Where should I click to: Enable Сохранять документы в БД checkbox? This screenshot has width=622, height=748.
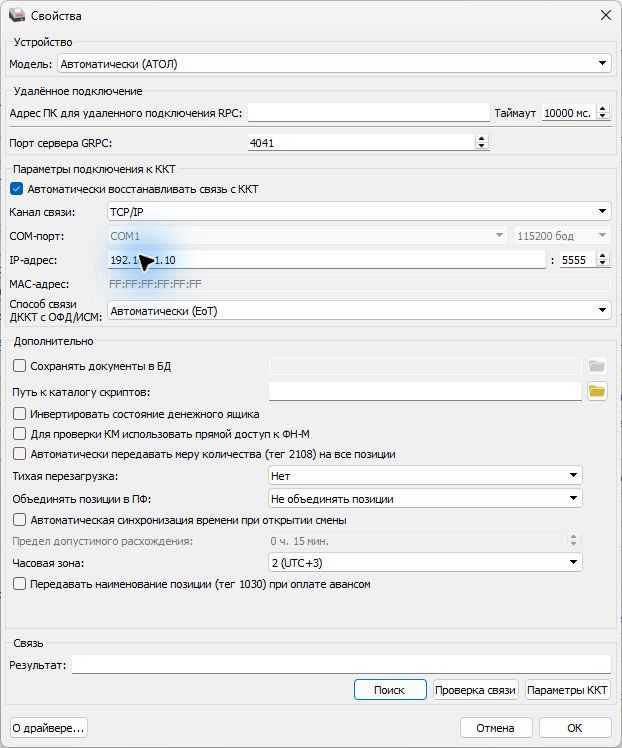[x=20, y=366]
